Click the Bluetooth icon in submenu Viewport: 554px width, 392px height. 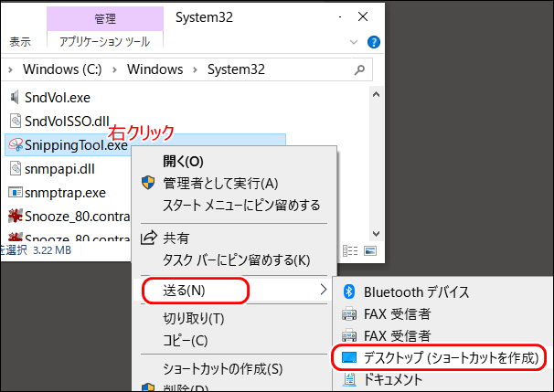pyautogui.click(x=349, y=291)
